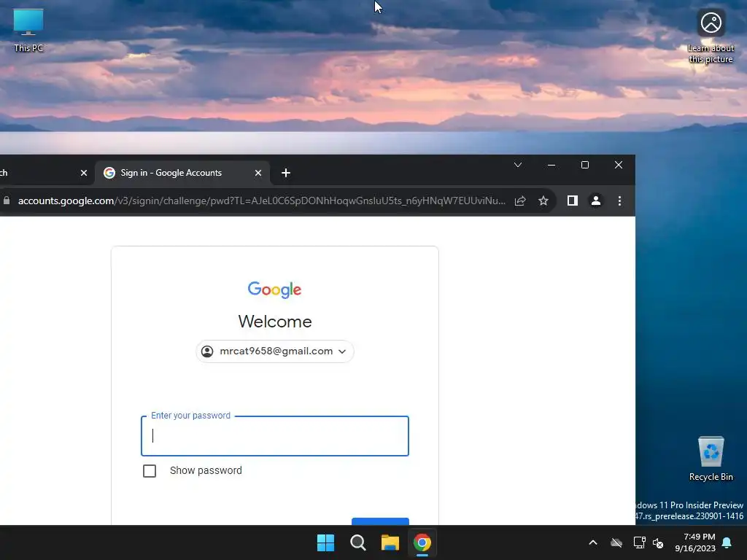
Task: Click the site lock icon in address bar
Action: click(7, 201)
